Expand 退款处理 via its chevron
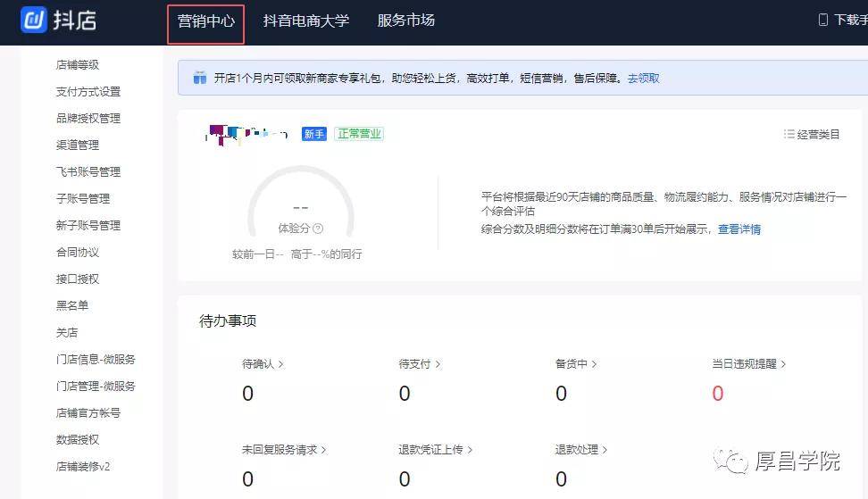The height and width of the screenshot is (499, 868). (x=605, y=450)
